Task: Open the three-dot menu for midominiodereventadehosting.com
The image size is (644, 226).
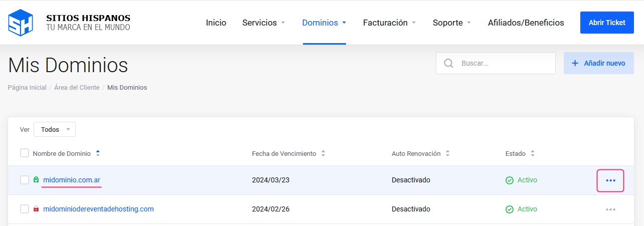Action: tap(610, 209)
